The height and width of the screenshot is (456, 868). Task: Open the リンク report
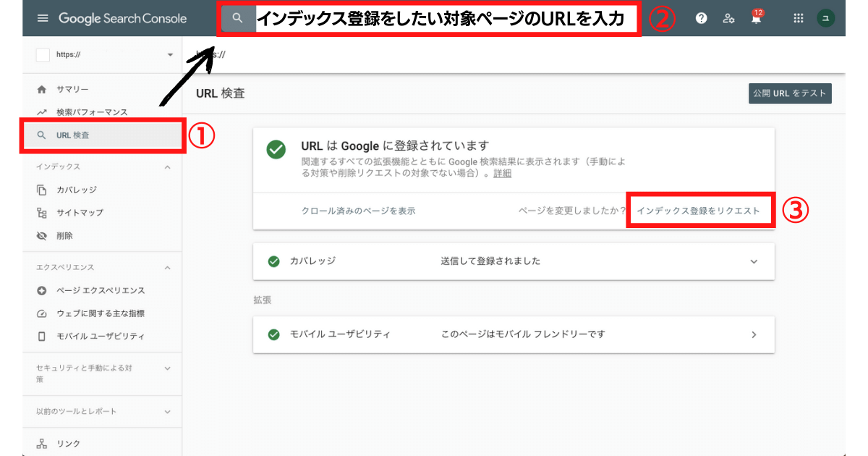pyautogui.click(x=69, y=444)
